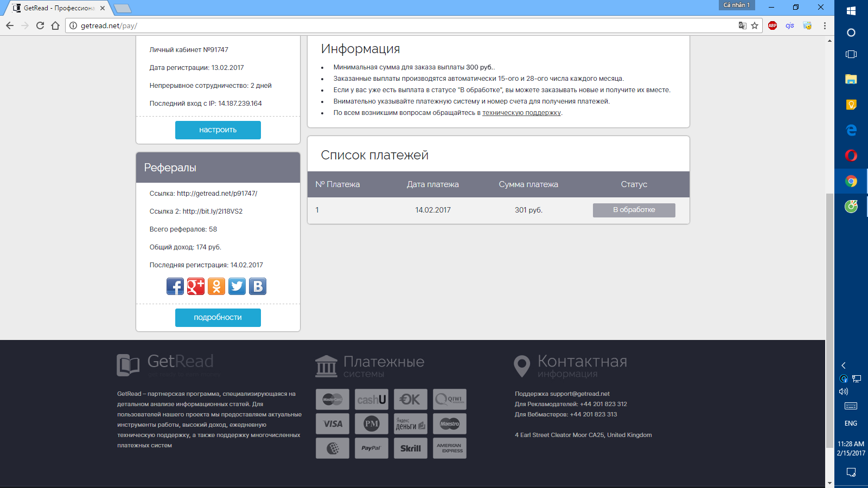Click the Perfect Money PM logo
Viewport: 868px width, 488px height.
point(372,423)
